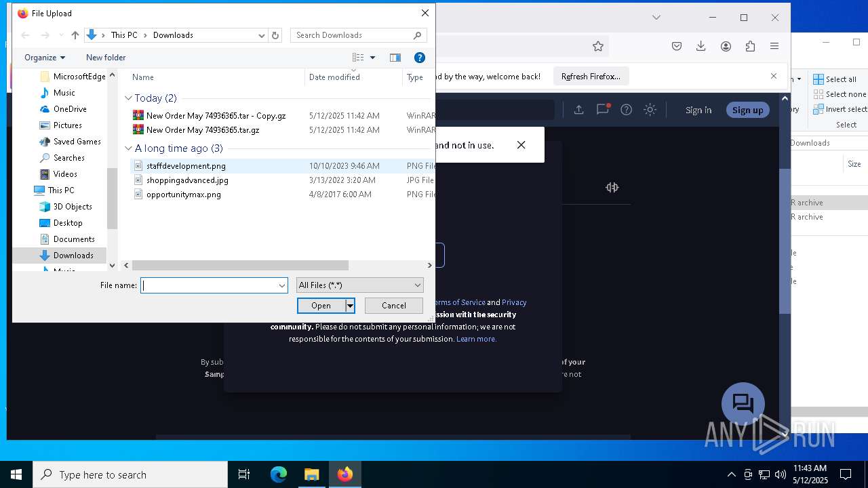This screenshot has width=868, height=488.
Task: Select OneDrive in navigation tree
Action: [x=70, y=109]
